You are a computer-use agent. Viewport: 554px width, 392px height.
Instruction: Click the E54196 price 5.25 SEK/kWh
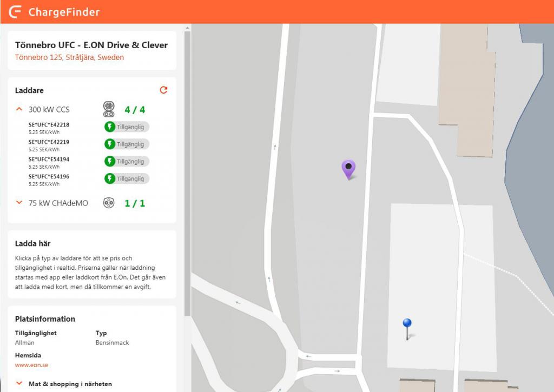click(x=44, y=184)
